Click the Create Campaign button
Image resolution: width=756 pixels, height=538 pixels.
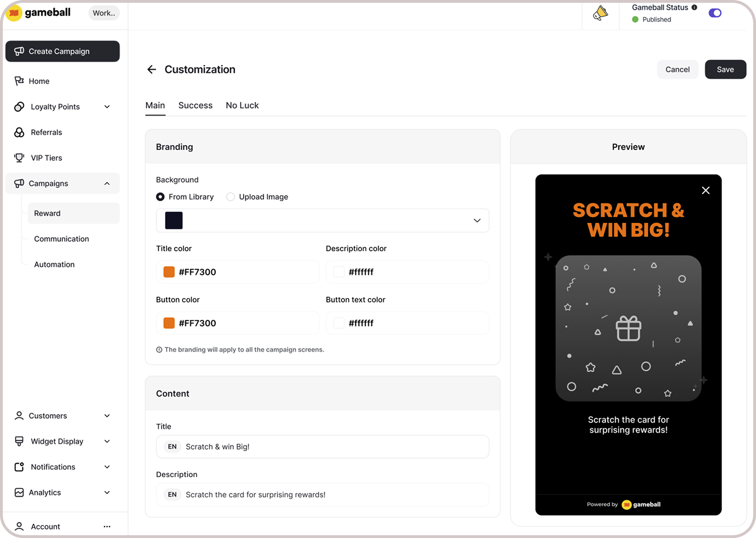point(63,51)
